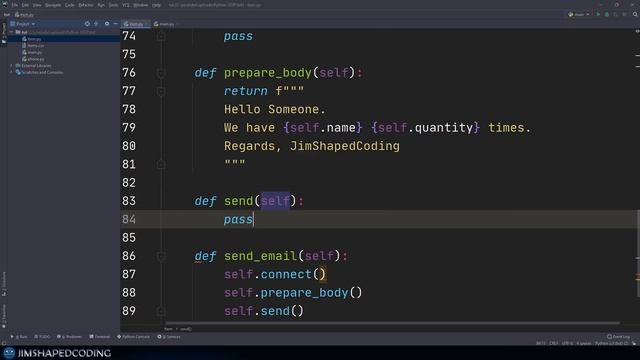The width and height of the screenshot is (640, 360).
Task: Open Favorites vertical tool window tab
Action: click(x=4, y=315)
